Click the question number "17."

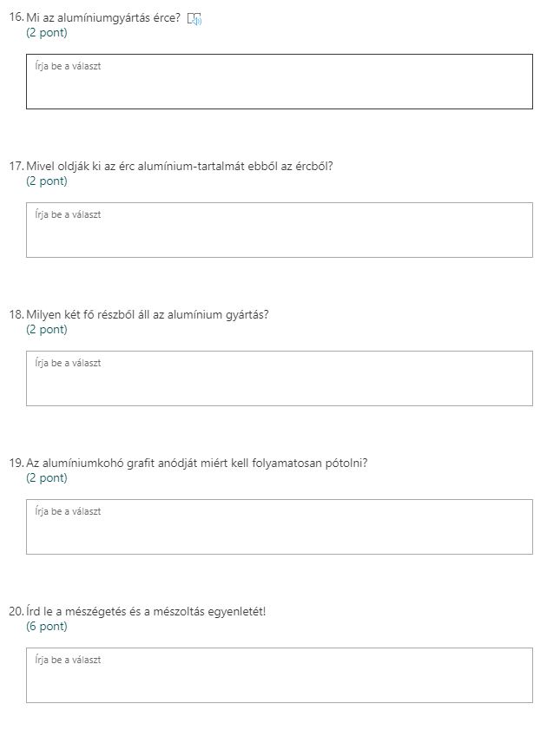click(x=16, y=166)
